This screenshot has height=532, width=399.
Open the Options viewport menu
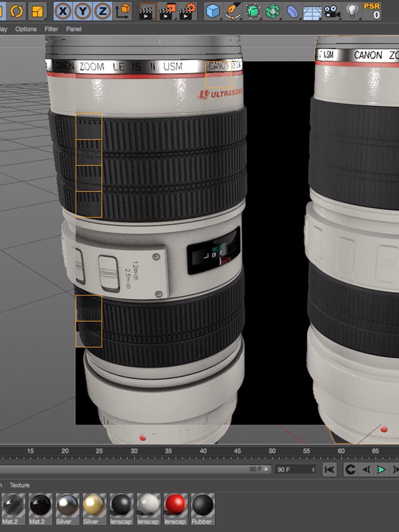click(x=26, y=29)
